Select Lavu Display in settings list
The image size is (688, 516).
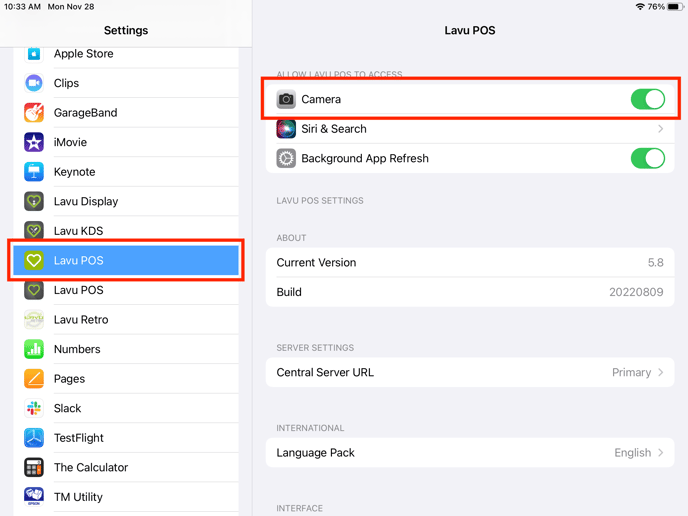coord(126,201)
